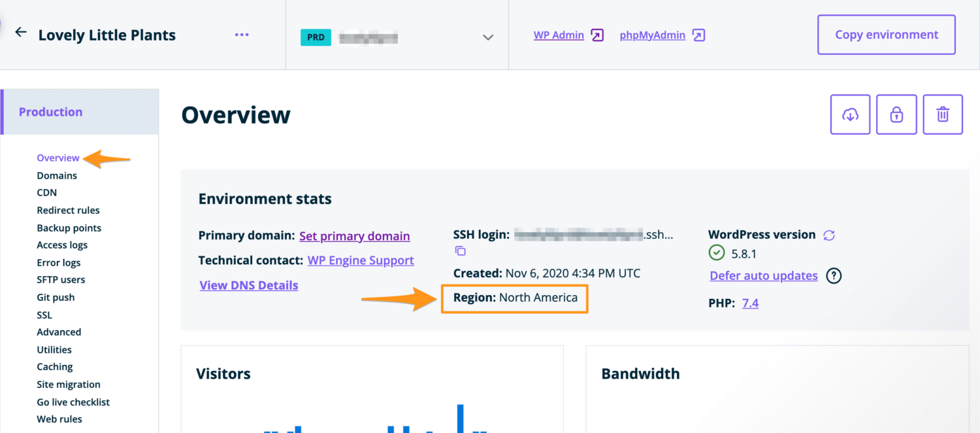Viewport: 980px width, 433px height.
Task: Open the WP Engine Support contact link
Action: (361, 260)
